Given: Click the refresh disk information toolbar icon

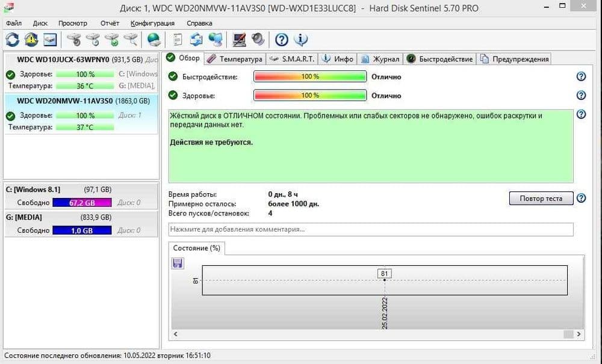Looking at the screenshot, I should point(12,40).
